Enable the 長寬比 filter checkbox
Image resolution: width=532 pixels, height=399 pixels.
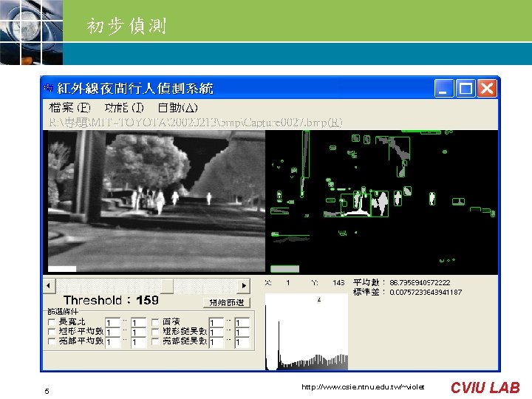click(52, 321)
